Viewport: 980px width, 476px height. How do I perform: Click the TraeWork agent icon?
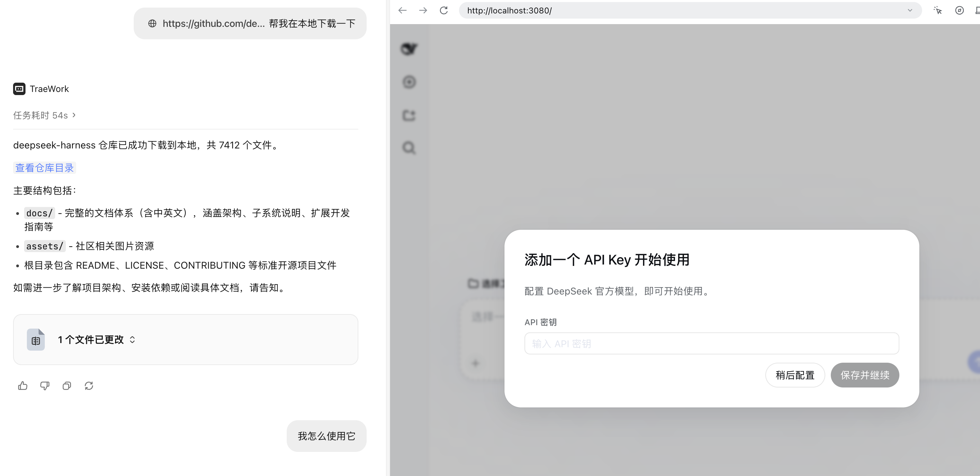pos(19,89)
